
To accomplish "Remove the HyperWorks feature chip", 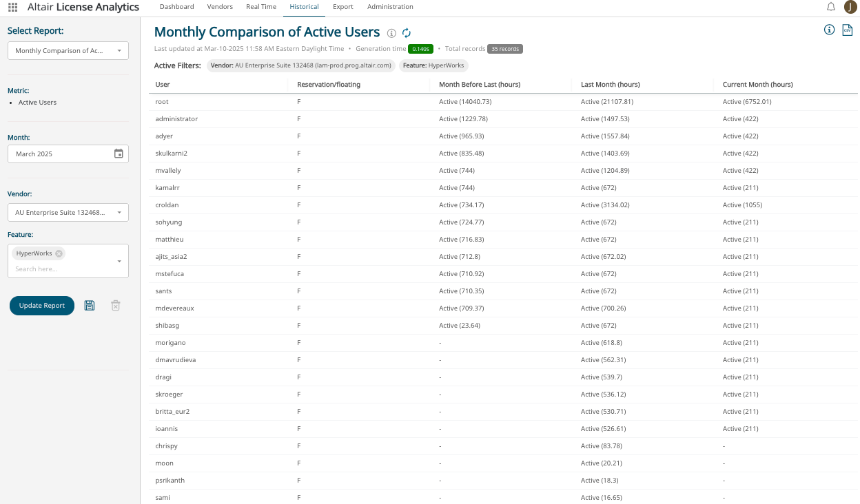I will 59,253.
